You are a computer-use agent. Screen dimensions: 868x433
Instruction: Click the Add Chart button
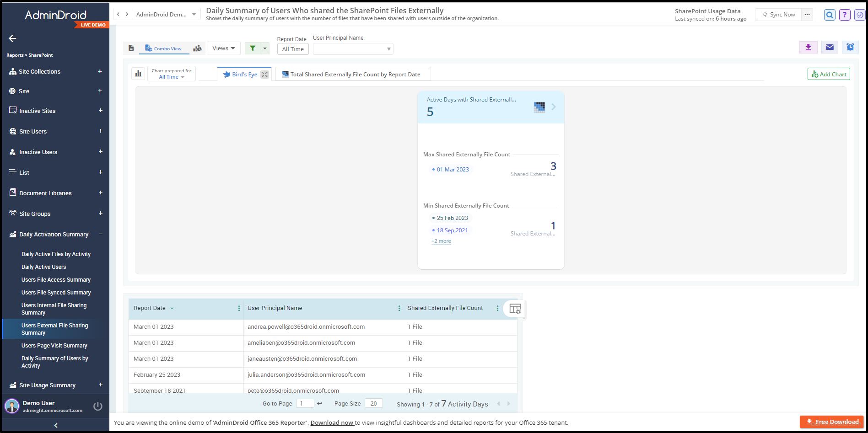point(828,74)
